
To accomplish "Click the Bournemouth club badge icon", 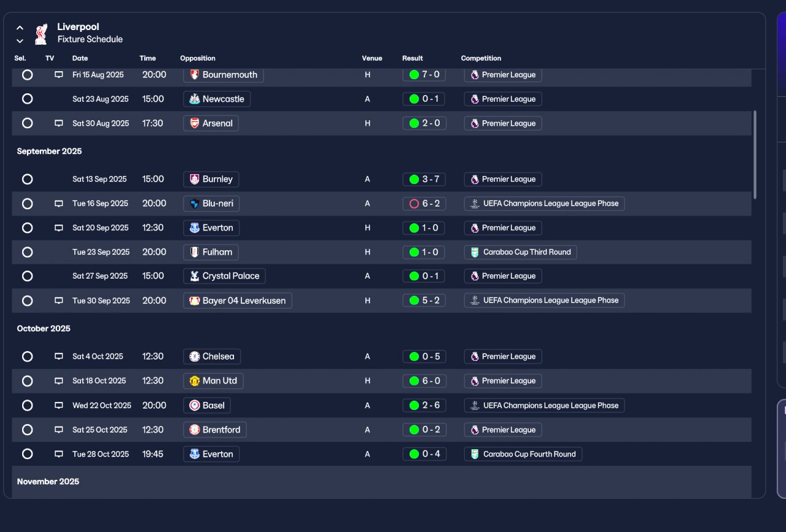I will pyautogui.click(x=195, y=75).
